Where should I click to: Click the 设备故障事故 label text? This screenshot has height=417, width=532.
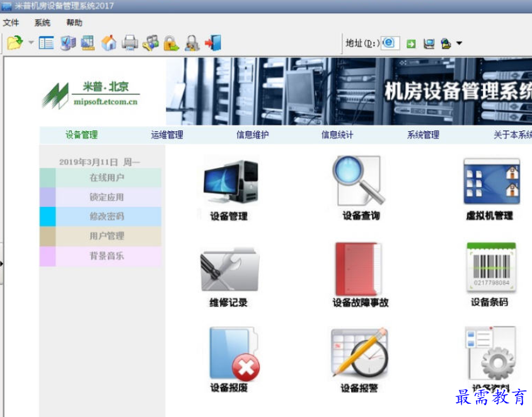click(x=361, y=302)
